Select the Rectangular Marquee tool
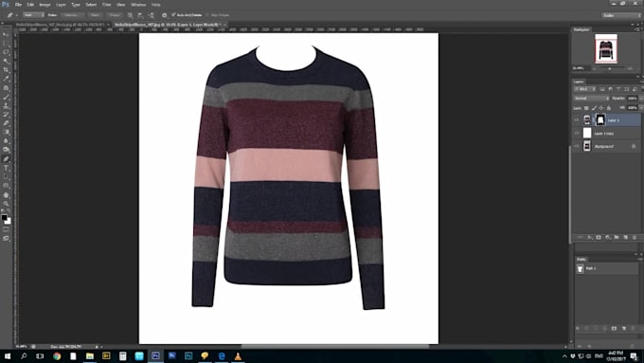Image resolution: width=644 pixels, height=363 pixels. (x=6, y=44)
